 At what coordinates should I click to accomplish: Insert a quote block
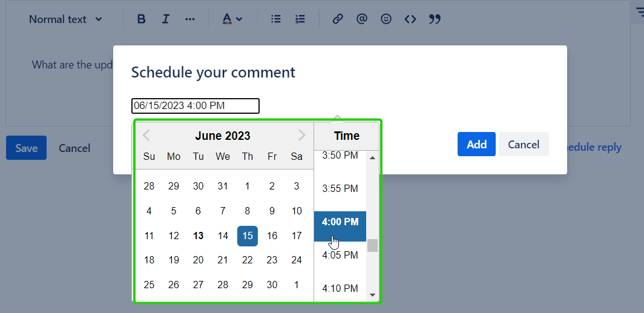(435, 19)
